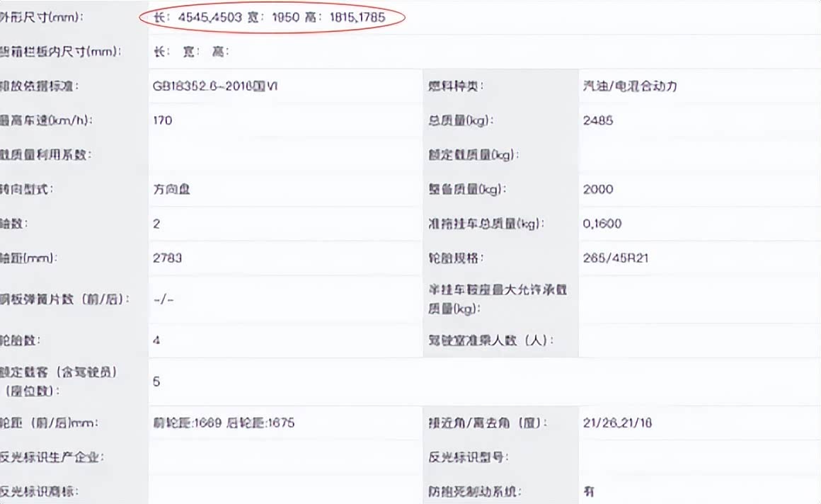This screenshot has height=504, width=821.
Task: Click the 前轮距:1669 后轮距:1675 track value
Action: pos(224,423)
